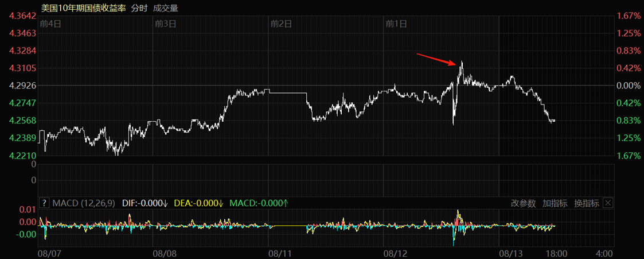The width and height of the screenshot is (644, 259).
Task: Click 加指标 to add an indicator
Action: coord(555,203)
